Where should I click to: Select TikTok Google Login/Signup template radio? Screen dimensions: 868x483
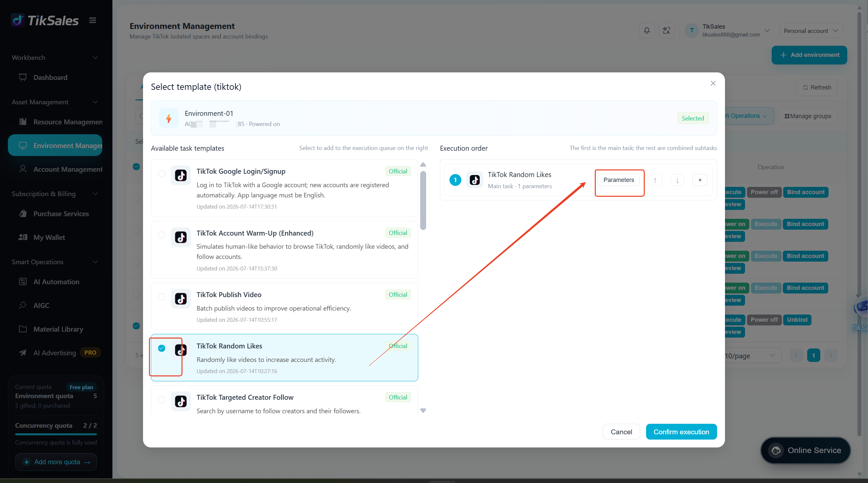161,173
